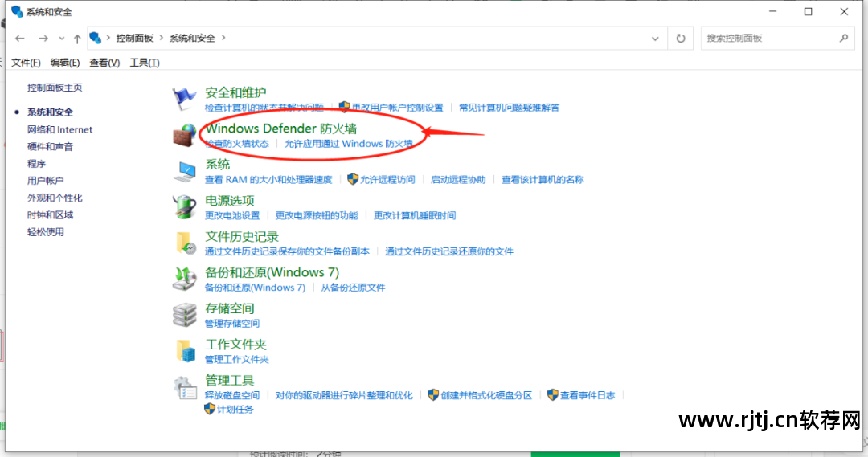The image size is (868, 457).
Task: Select 系统和安全 in sidebar
Action: (50, 112)
